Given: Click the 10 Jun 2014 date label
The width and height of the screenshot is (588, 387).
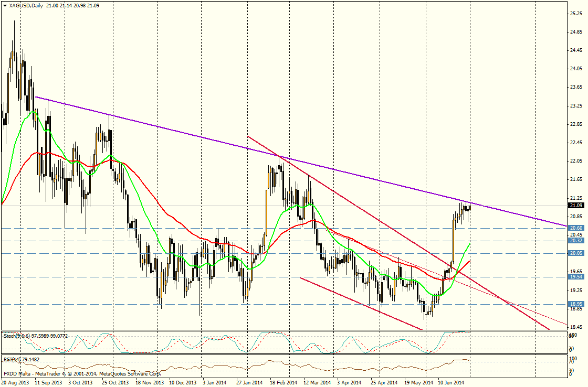Looking at the screenshot, I should coord(451,383).
